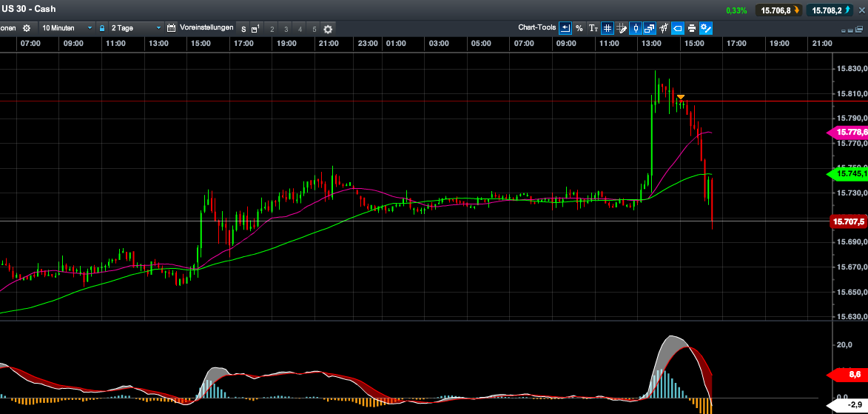Select the single candlestick chart type

[636, 28]
